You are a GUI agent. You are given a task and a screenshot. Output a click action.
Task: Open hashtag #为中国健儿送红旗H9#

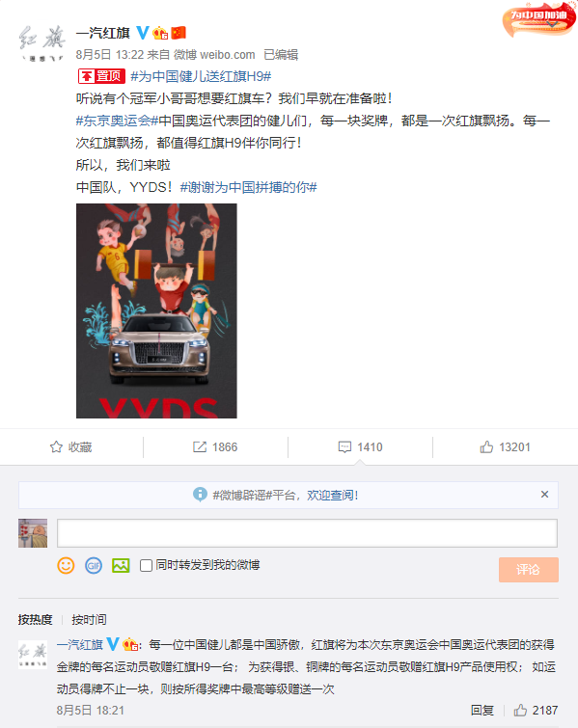[201, 76]
